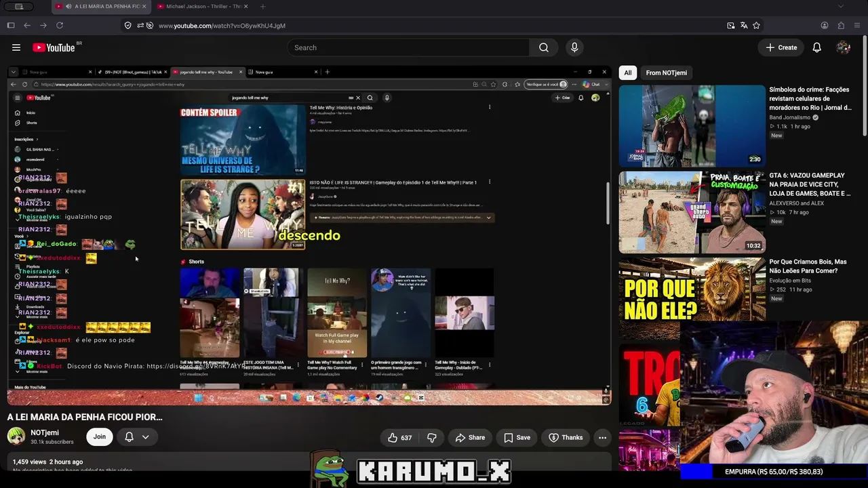The height and width of the screenshot is (488, 868).
Task: Select the All filter chip
Action: pos(628,73)
